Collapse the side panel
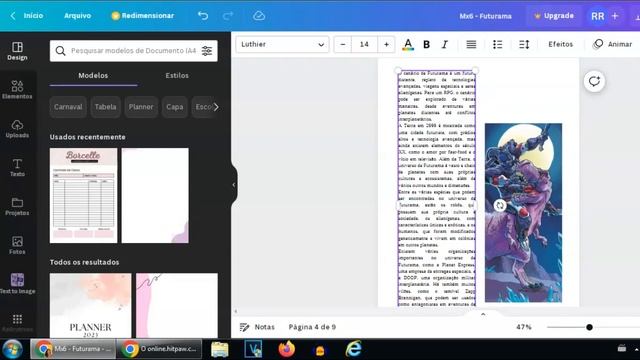This screenshot has width=640, height=360. tap(234, 185)
